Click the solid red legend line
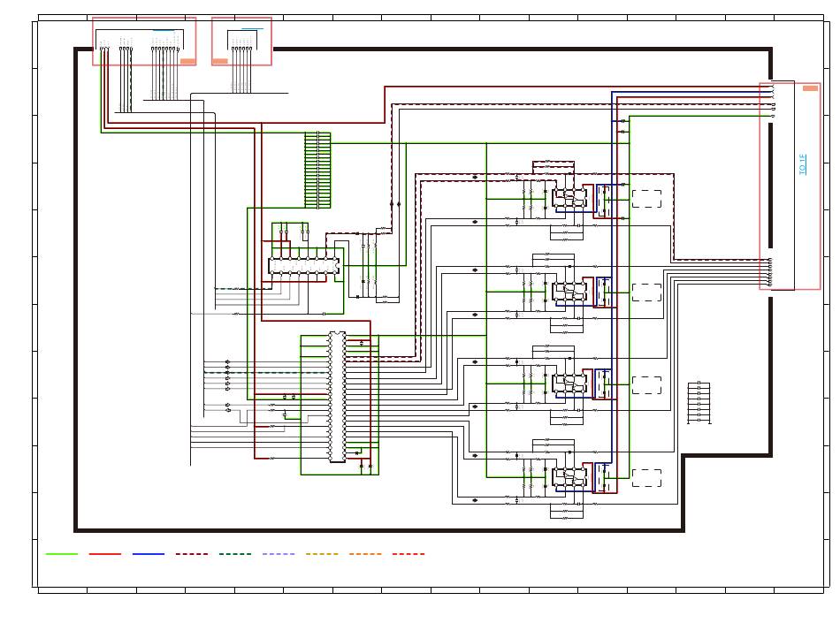This screenshot has height=623, width=840. [105, 554]
